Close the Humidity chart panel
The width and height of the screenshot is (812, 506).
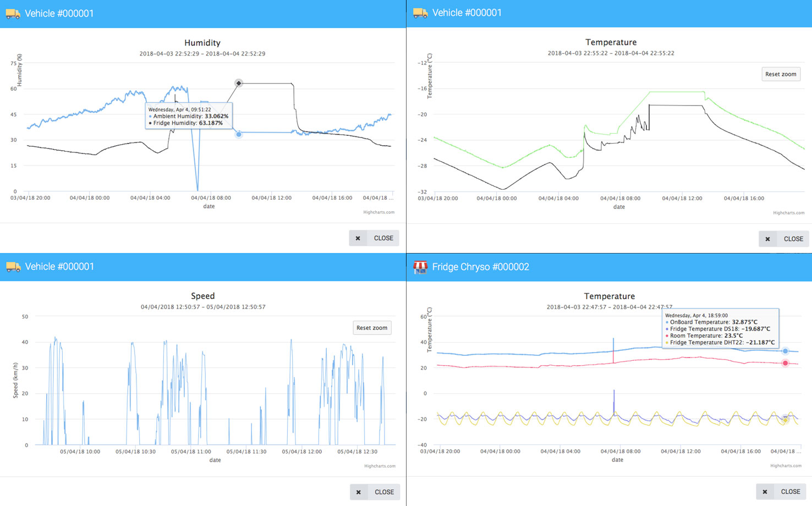pos(374,238)
